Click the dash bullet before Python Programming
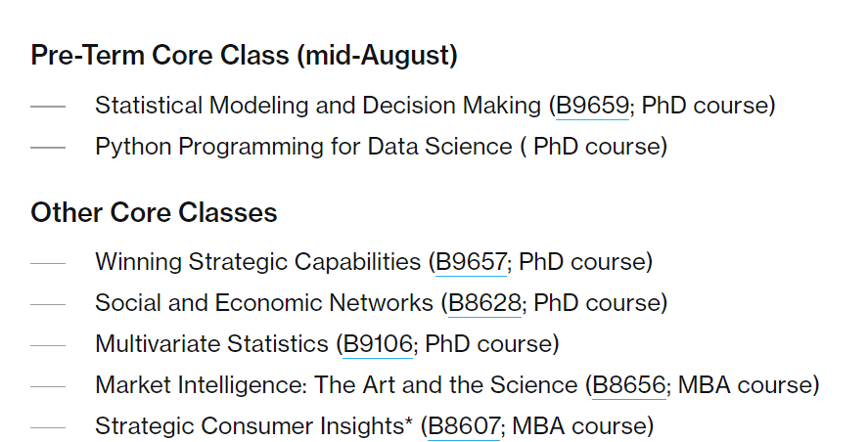This screenshot has width=868, height=442. point(48,147)
